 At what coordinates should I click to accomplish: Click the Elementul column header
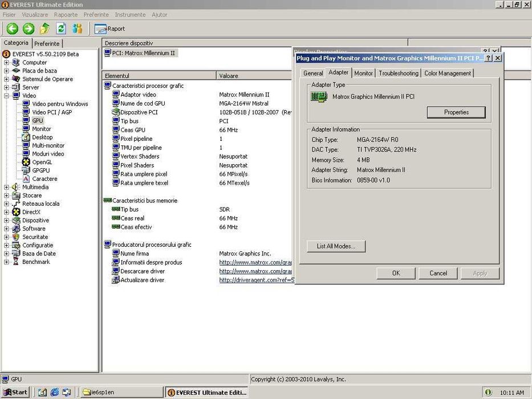pos(159,76)
